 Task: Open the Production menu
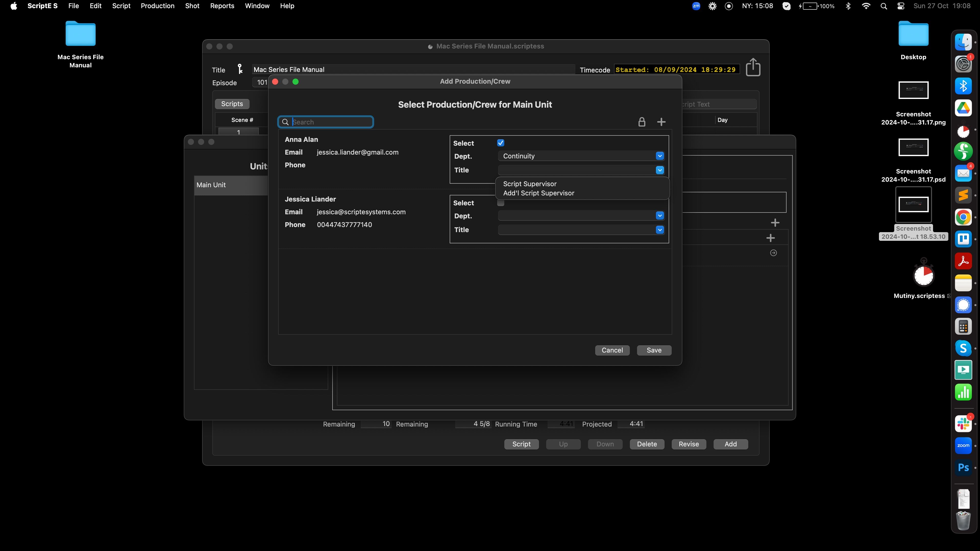click(x=157, y=6)
